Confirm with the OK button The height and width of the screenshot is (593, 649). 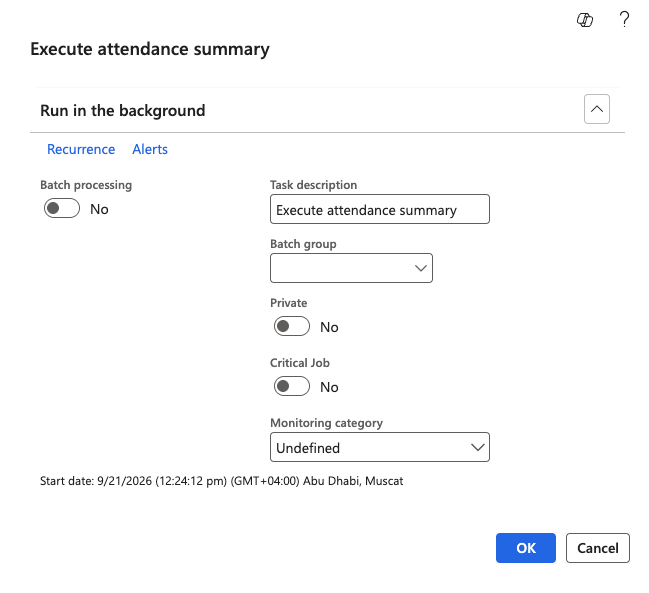pyautogui.click(x=526, y=548)
